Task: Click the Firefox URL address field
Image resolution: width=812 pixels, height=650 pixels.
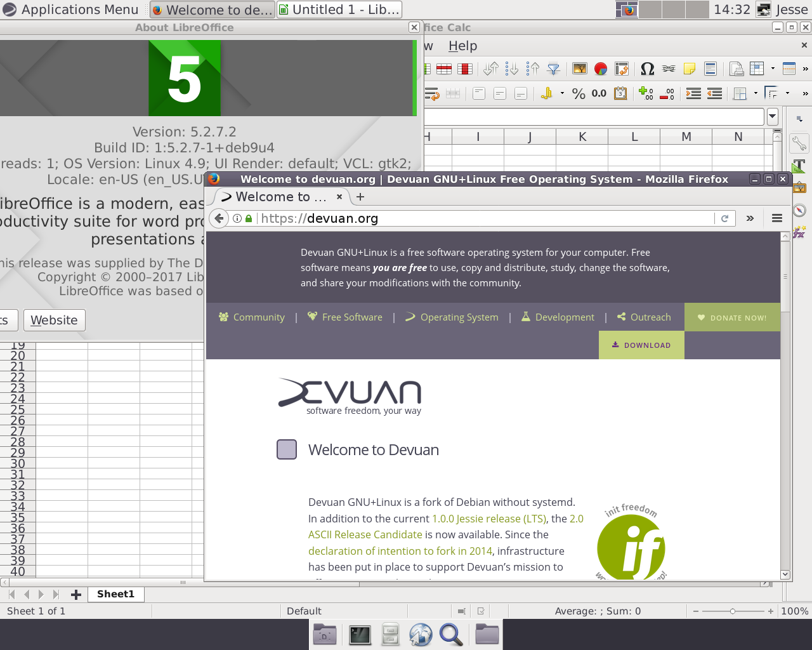Action: coord(485,218)
